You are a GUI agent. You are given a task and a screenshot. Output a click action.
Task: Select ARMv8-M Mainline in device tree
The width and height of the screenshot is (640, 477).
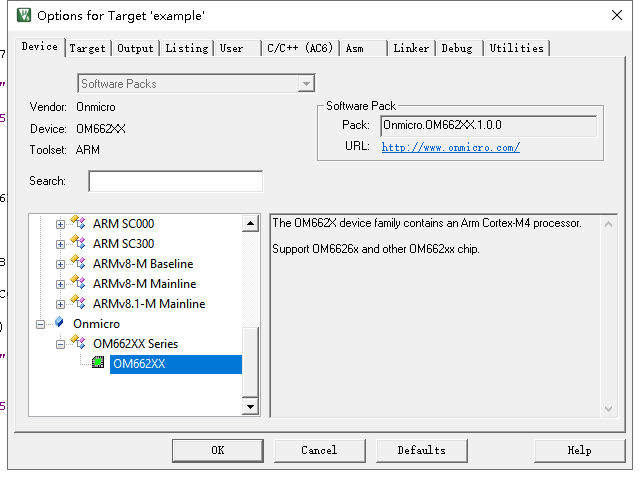(x=144, y=284)
